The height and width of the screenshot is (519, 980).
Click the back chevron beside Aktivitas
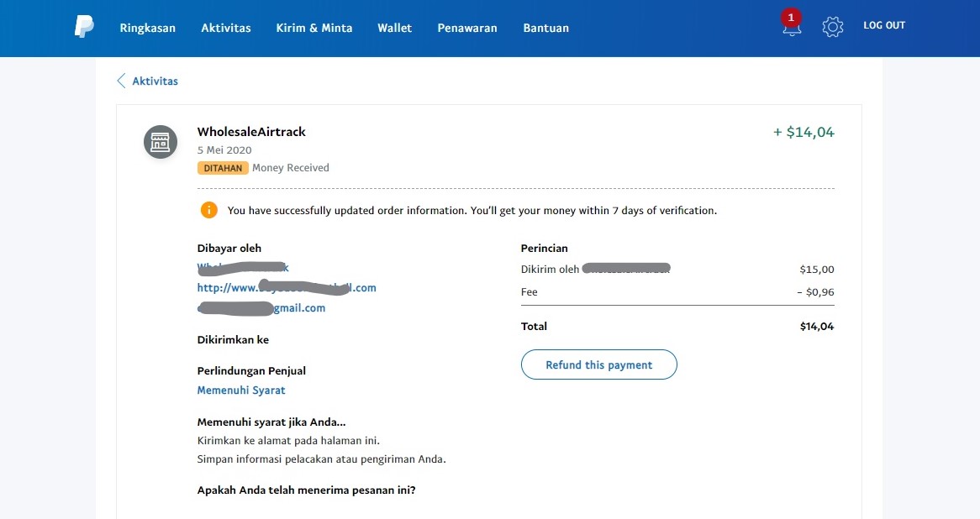click(121, 81)
